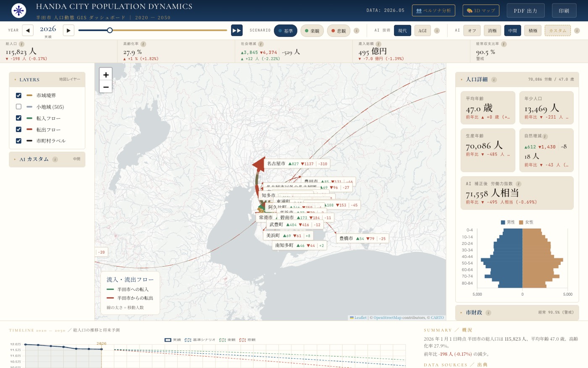This screenshot has height=368, width=588.
Task: Show info tooltip for 歳入総額
Action: tap(378, 44)
